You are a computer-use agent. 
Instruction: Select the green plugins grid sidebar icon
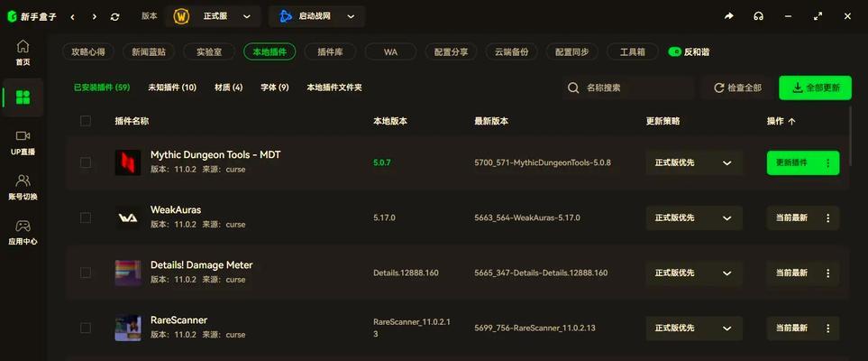(x=23, y=97)
